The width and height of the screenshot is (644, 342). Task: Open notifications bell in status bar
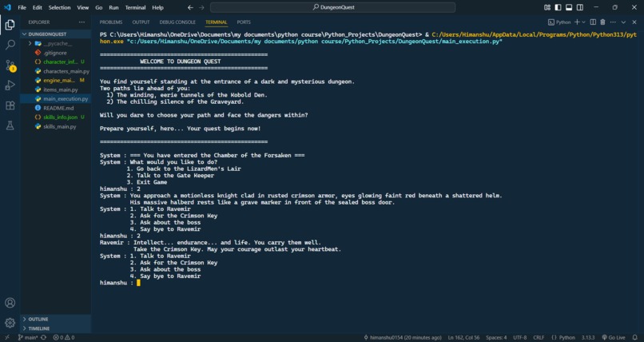634,337
